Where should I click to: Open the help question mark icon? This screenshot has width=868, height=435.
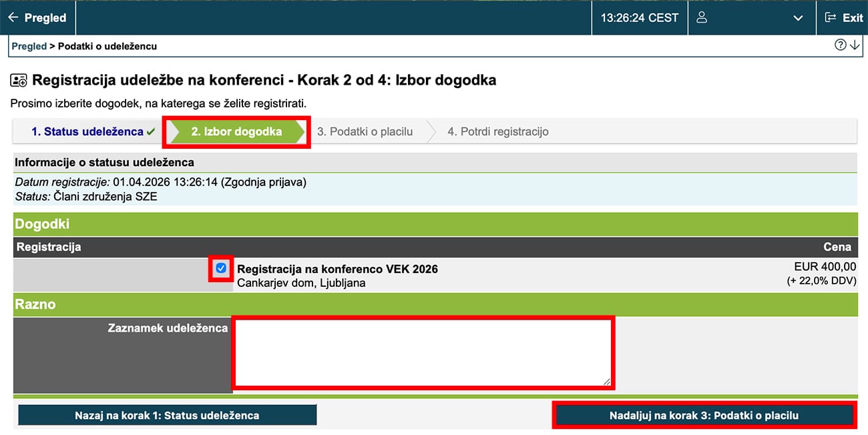pyautogui.click(x=841, y=44)
